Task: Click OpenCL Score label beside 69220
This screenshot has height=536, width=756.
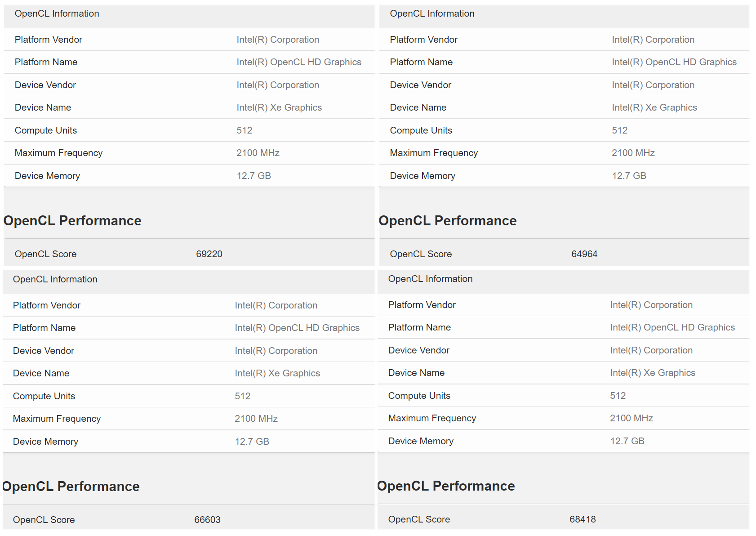Action: click(45, 254)
